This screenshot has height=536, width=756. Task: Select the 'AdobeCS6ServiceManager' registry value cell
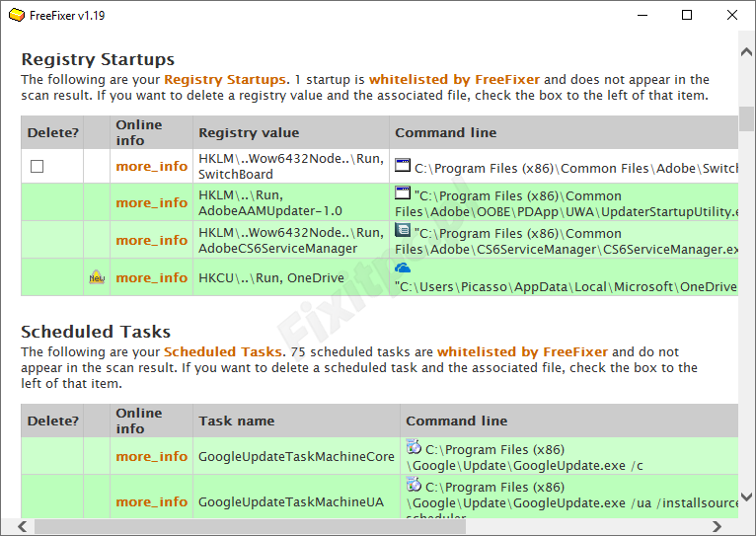pos(291,240)
